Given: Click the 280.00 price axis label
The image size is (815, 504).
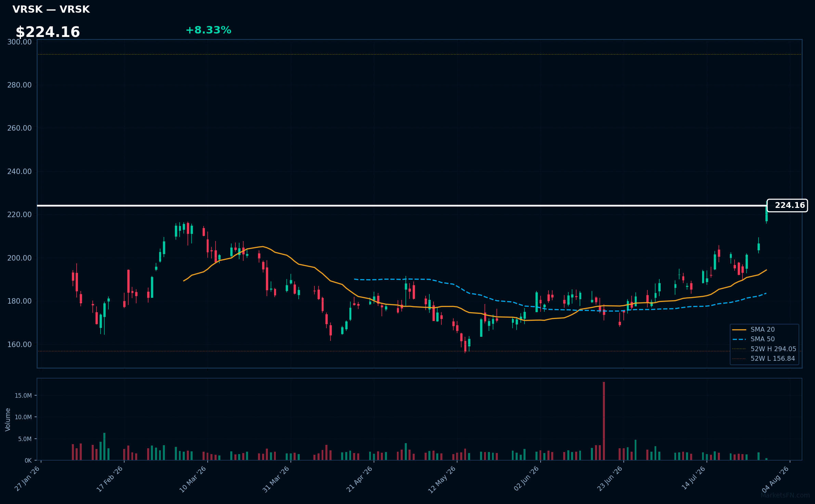Looking at the screenshot, I should [20, 85].
